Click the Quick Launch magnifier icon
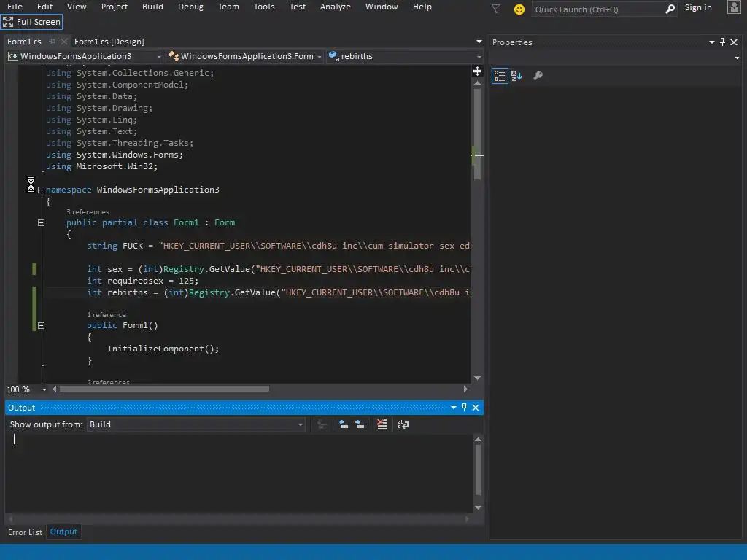747x560 pixels. [x=670, y=9]
